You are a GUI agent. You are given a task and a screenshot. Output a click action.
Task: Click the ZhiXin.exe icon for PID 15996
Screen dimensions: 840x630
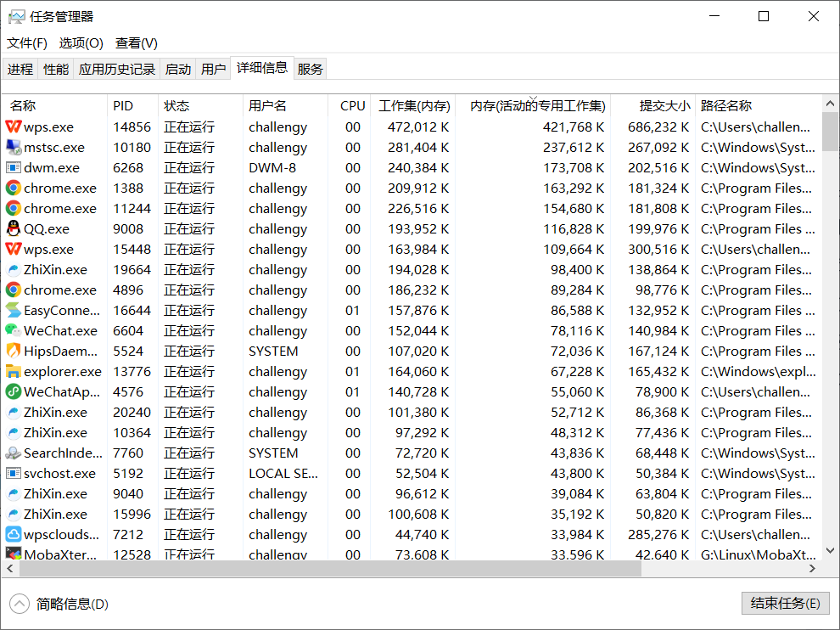tap(14, 515)
